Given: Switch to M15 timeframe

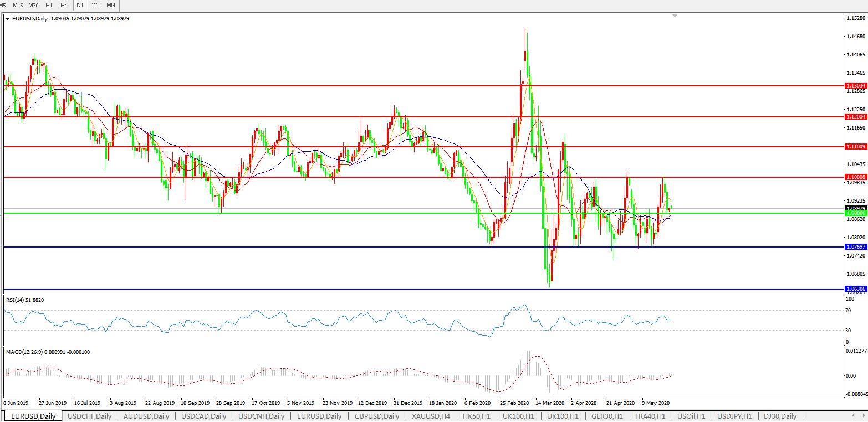Looking at the screenshot, I should [x=18, y=5].
